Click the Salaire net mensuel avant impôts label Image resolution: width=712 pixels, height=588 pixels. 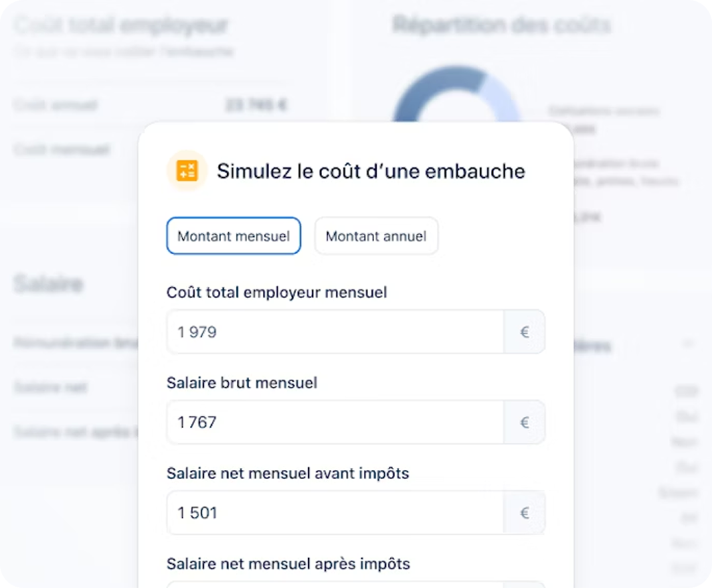(x=288, y=474)
